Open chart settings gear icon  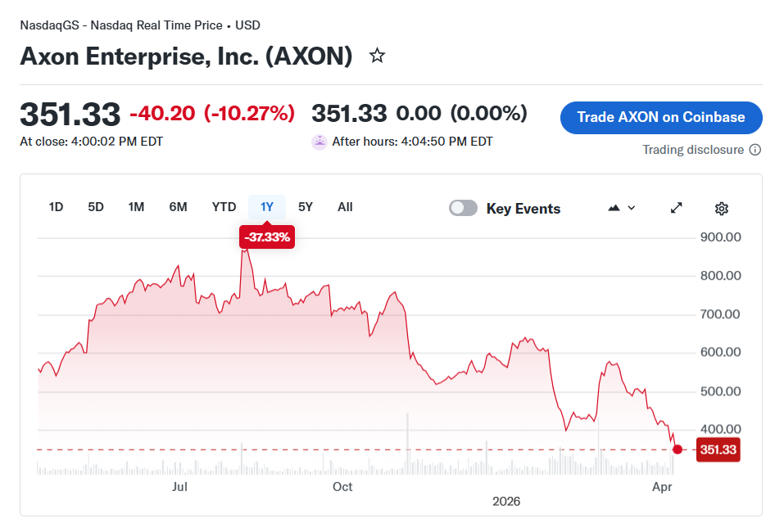pyautogui.click(x=721, y=208)
